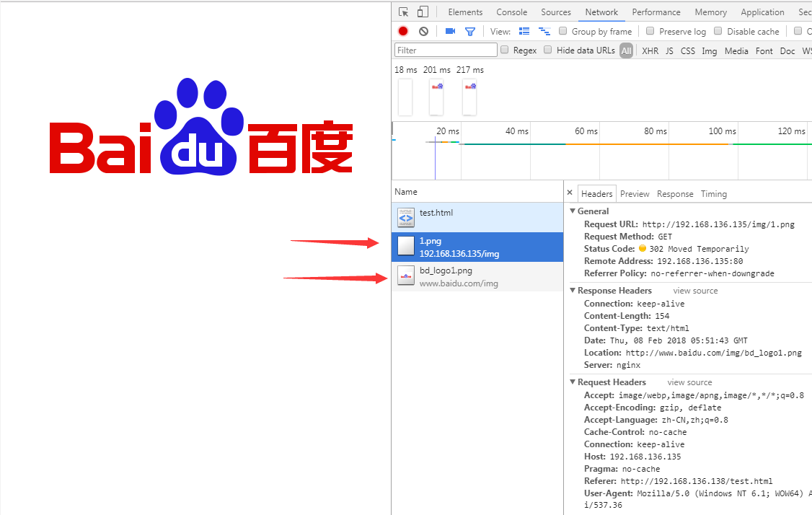Enable Group by frame checkbox
This screenshot has height=515, width=812.
(x=563, y=31)
